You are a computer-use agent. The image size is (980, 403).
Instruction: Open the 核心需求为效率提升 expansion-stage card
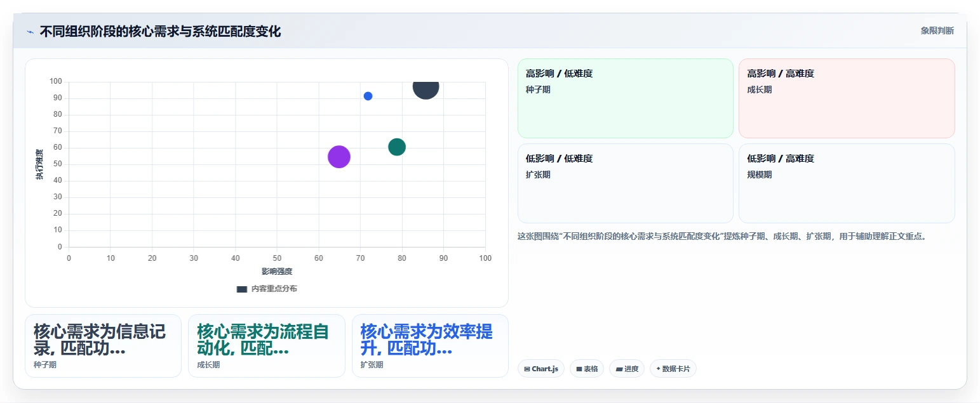[x=430, y=346]
